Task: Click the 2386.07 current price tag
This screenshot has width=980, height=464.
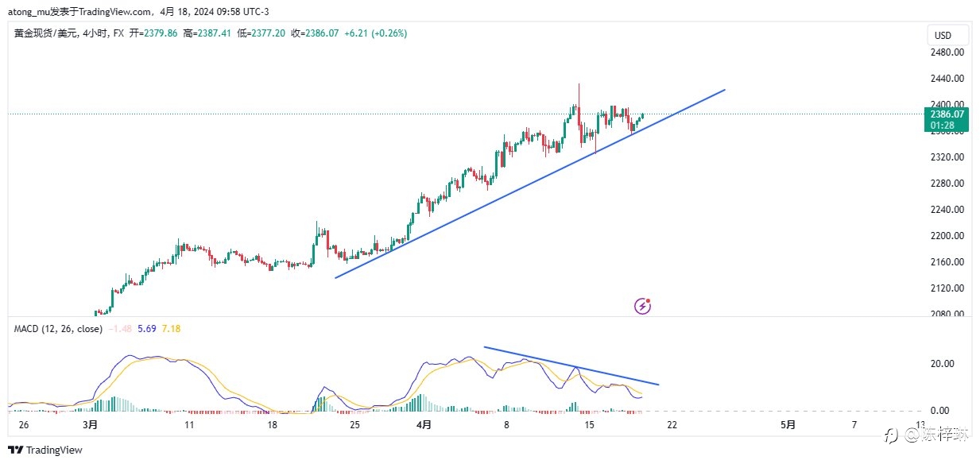Action: (947, 114)
